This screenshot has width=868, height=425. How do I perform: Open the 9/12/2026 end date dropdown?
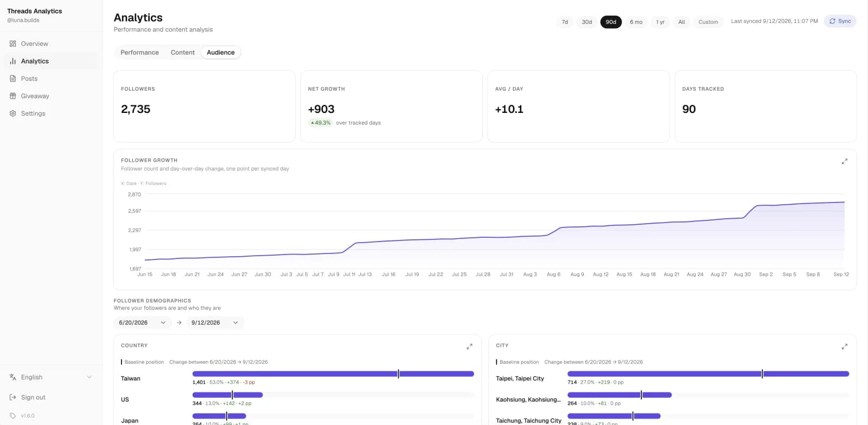click(215, 322)
